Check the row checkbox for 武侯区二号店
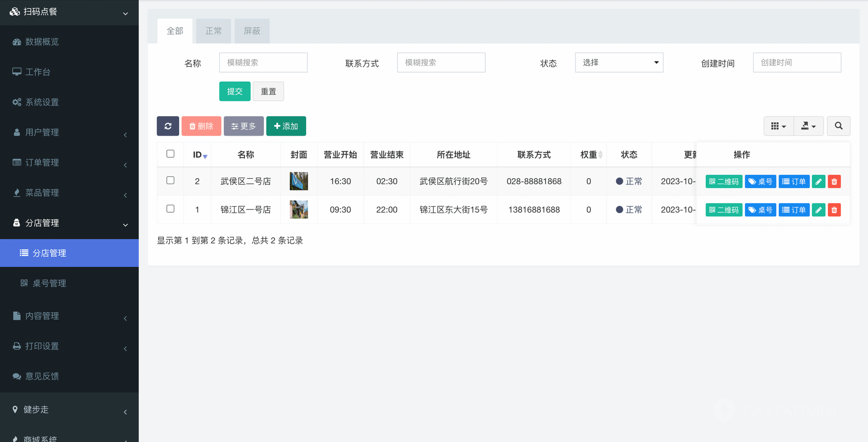868x442 pixels. [170, 181]
